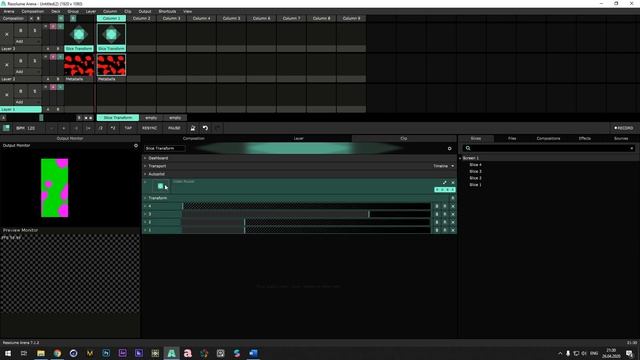640x360 pixels.
Task: Open the Layer menu in menu bar
Action: coord(91,11)
